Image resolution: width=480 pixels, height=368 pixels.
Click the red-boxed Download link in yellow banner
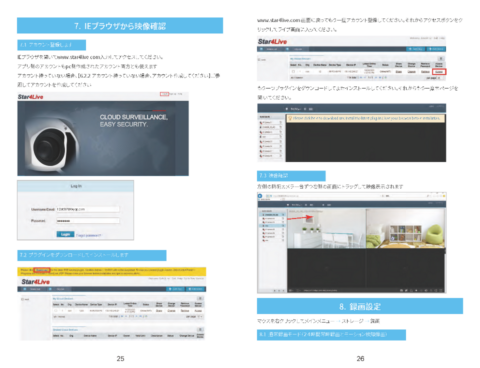point(42,270)
